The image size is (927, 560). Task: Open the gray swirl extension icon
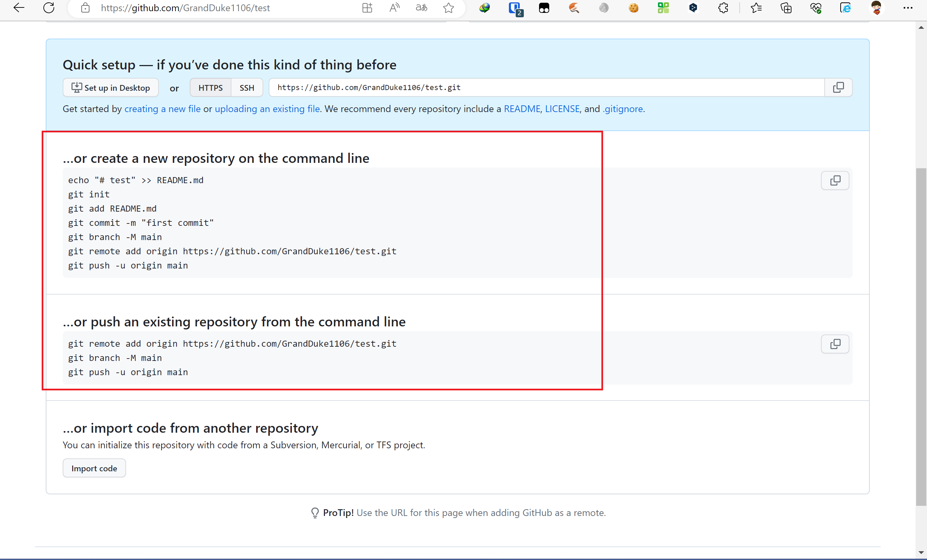[604, 8]
